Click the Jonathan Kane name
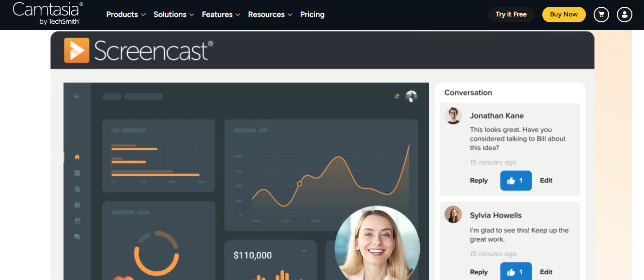 (x=497, y=116)
